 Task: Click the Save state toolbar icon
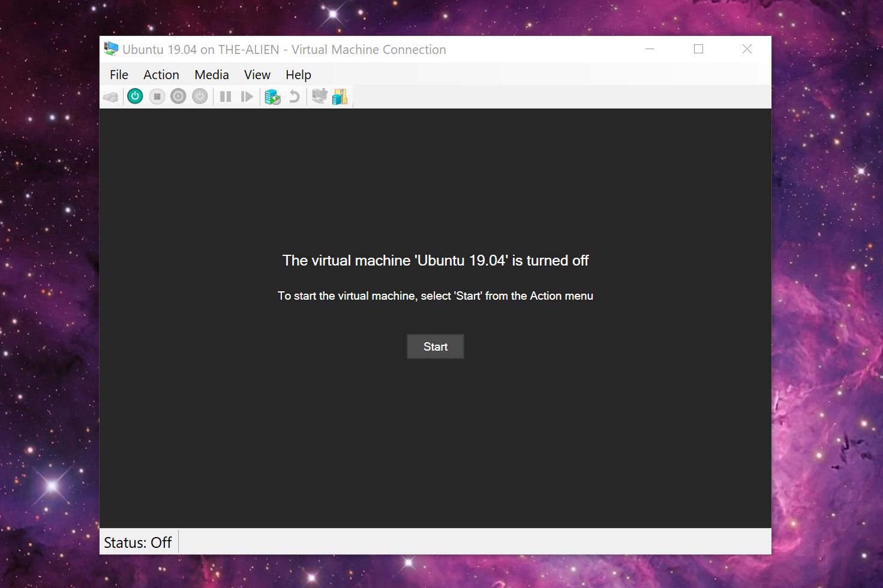pos(200,97)
